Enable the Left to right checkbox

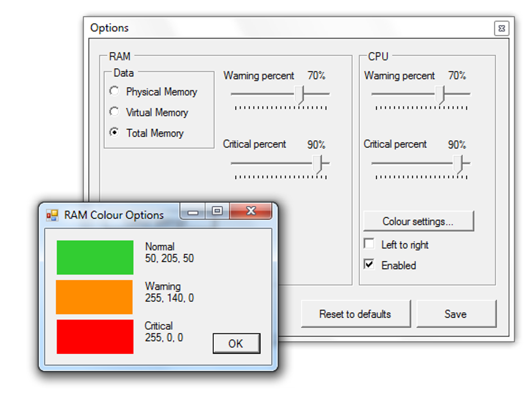(x=369, y=243)
